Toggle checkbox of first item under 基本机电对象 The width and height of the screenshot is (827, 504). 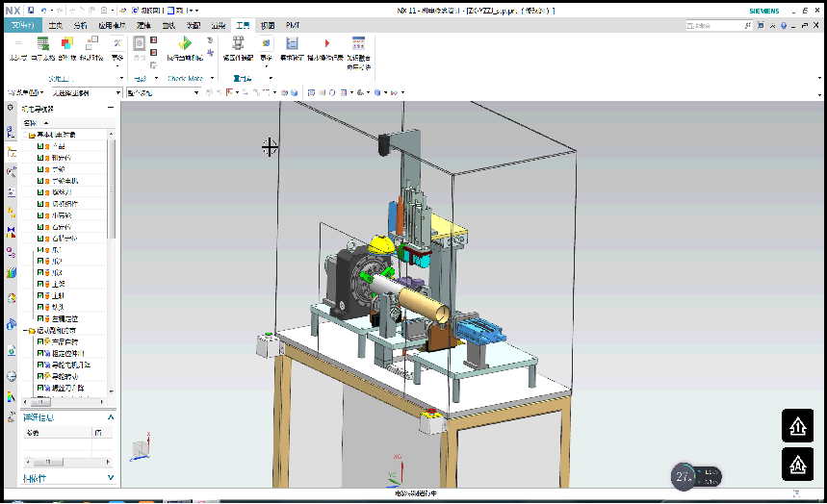pos(40,146)
